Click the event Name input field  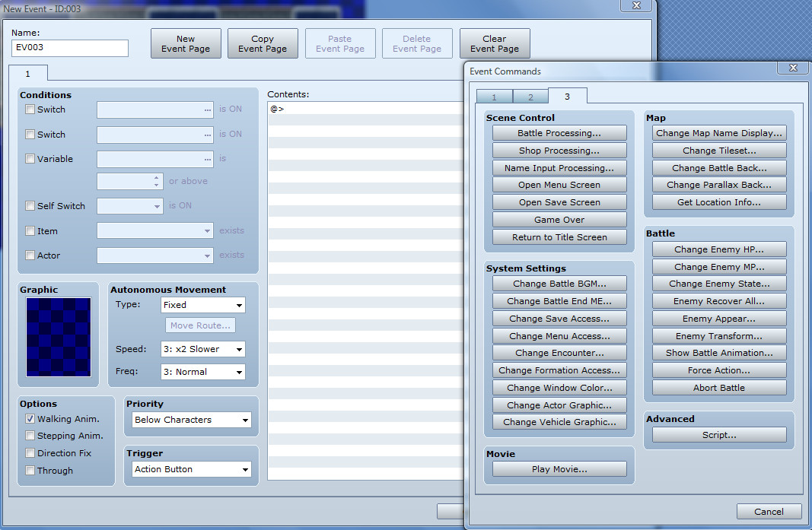tap(70, 48)
